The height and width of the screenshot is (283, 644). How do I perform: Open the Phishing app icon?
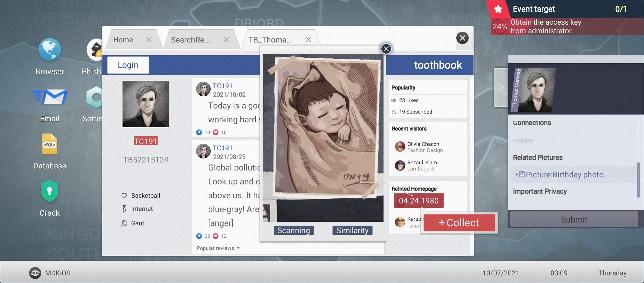95,50
